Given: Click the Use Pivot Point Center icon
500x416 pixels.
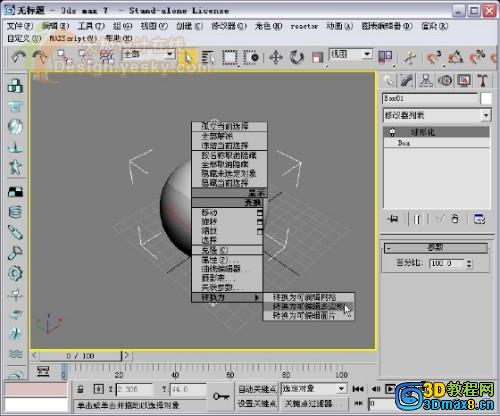Looking at the screenshot, I should 385,57.
